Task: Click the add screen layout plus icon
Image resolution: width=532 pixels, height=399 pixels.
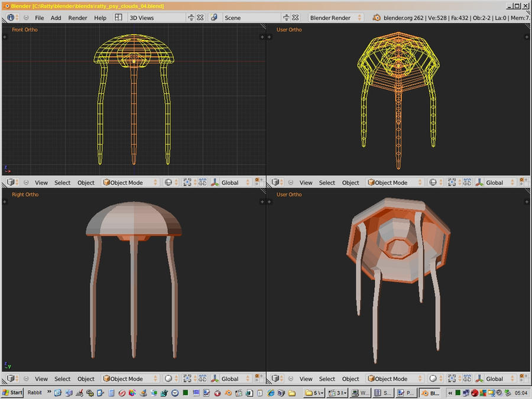Action: (190, 18)
